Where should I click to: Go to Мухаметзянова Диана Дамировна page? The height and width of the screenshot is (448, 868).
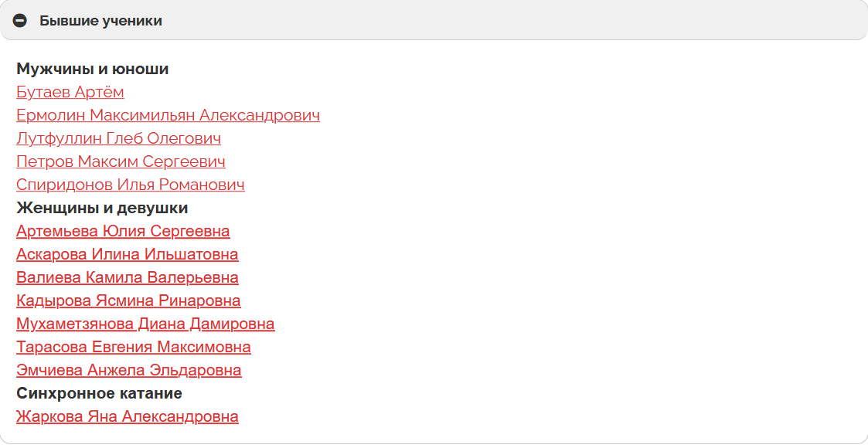[x=145, y=324]
